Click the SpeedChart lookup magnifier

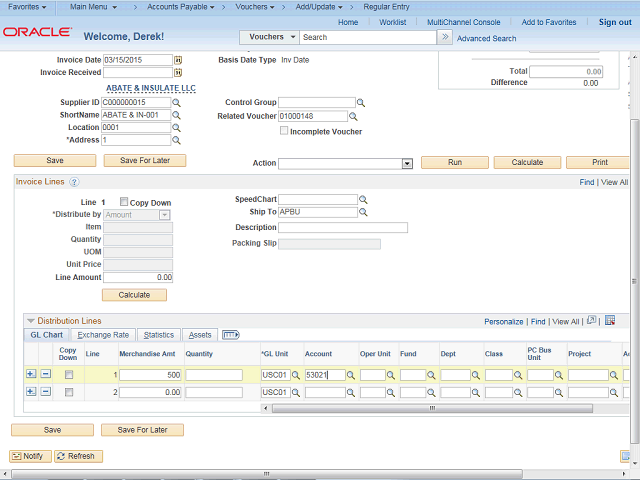(x=364, y=200)
